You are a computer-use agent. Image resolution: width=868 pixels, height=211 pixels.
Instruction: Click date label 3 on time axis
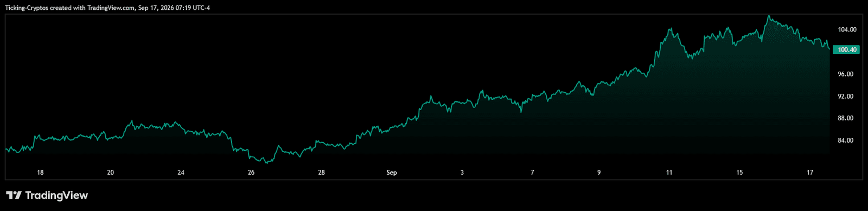[462, 172]
